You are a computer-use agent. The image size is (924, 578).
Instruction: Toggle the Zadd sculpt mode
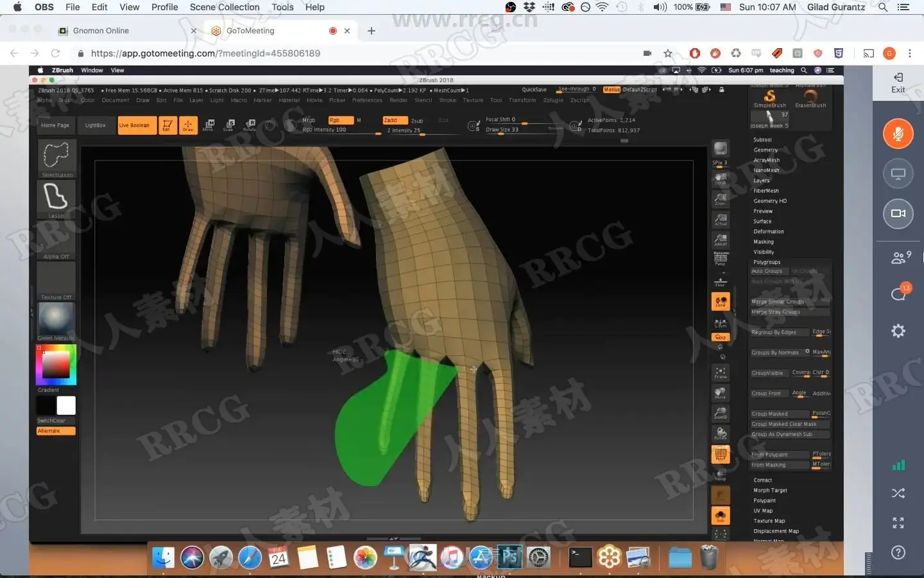pyautogui.click(x=395, y=120)
